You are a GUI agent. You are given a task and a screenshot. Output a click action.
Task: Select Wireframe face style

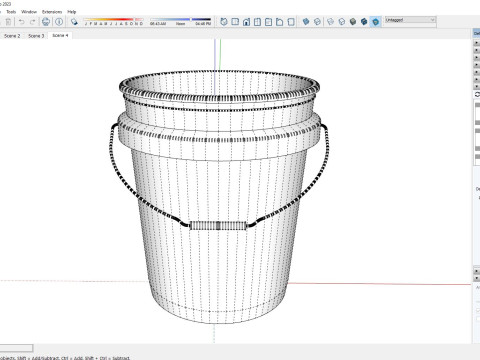pos(330,22)
